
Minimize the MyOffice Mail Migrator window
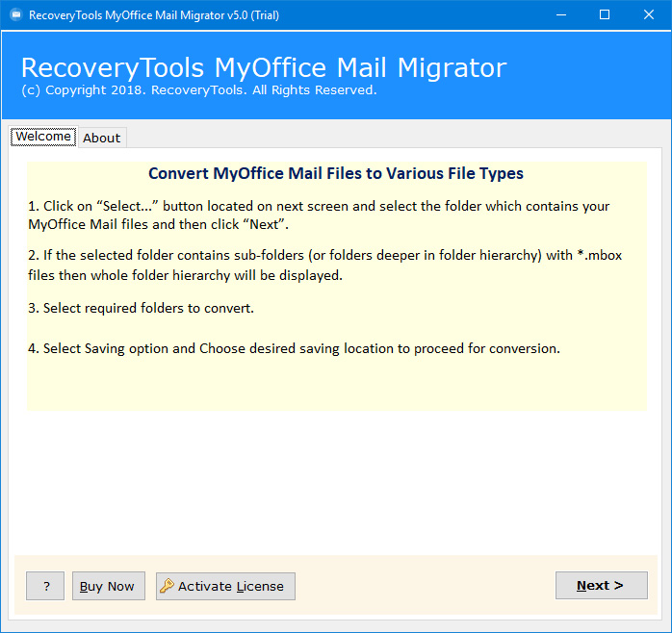click(x=561, y=15)
